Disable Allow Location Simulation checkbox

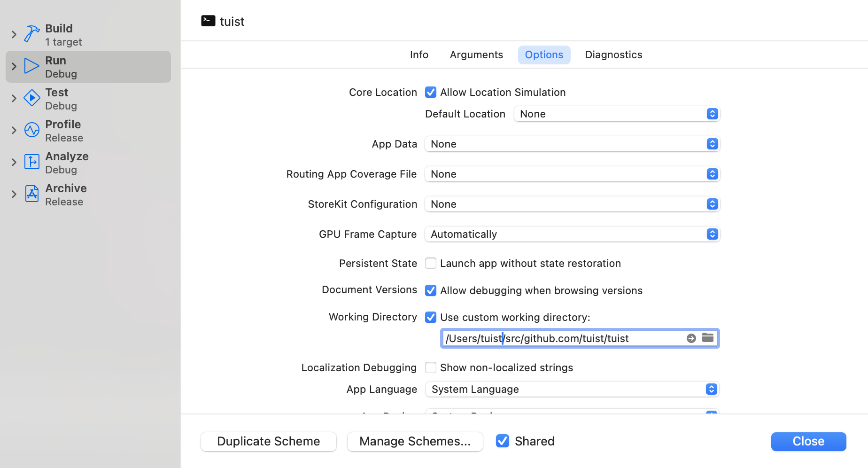coord(431,92)
